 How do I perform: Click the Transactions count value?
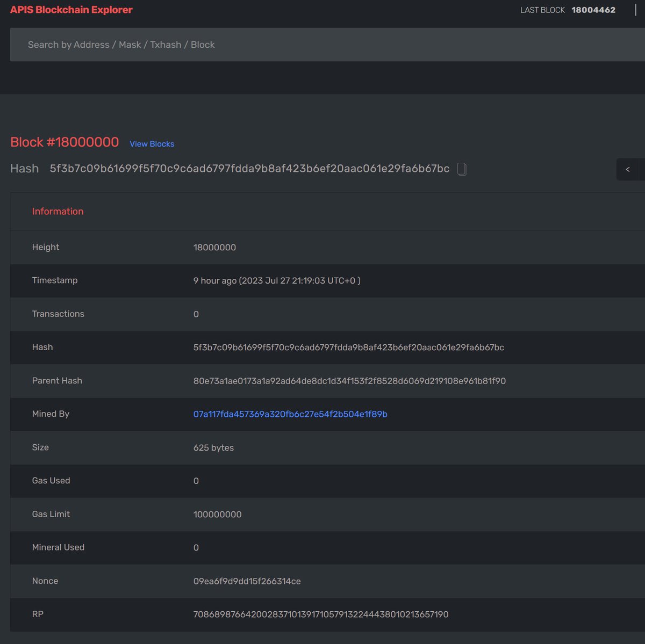(x=196, y=314)
